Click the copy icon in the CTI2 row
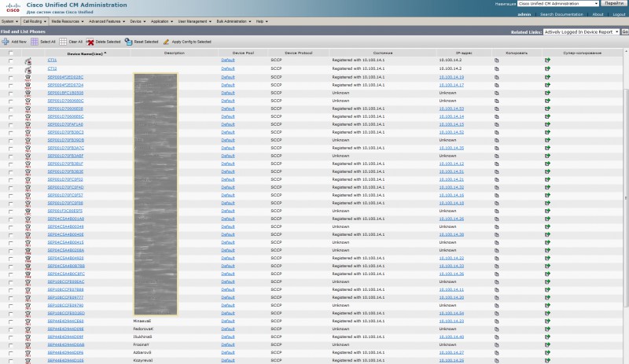The height and width of the screenshot is (364, 629). point(497,68)
